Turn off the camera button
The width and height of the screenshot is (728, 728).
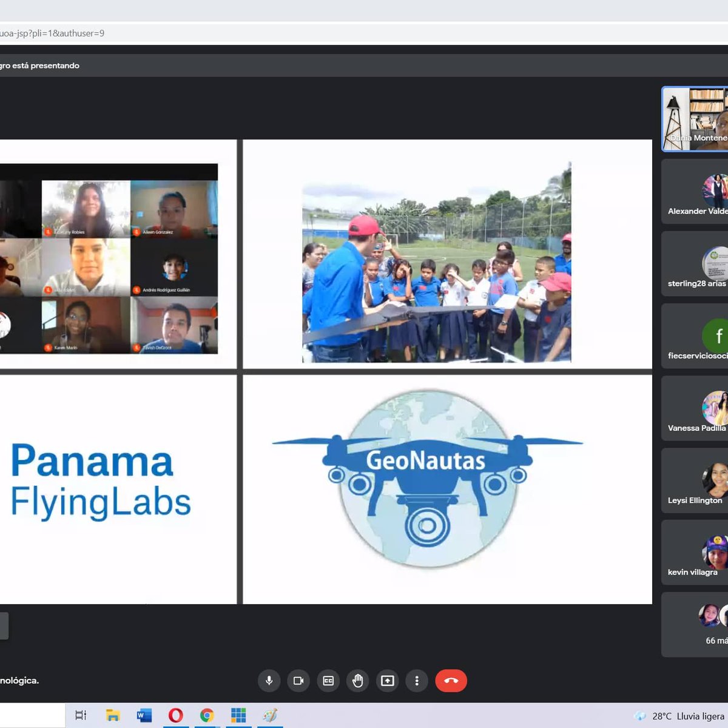[298, 681]
